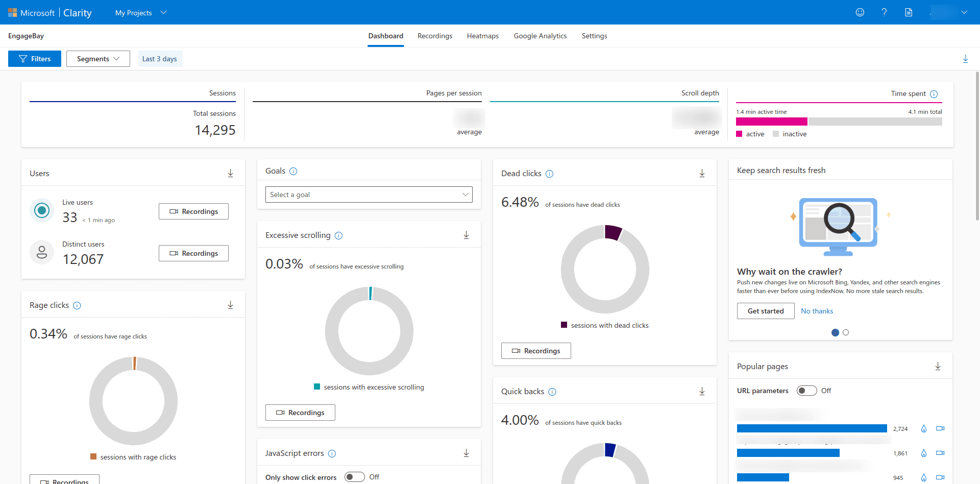Download the dashboard via top-right arrow
980x484 pixels.
pyautogui.click(x=965, y=59)
